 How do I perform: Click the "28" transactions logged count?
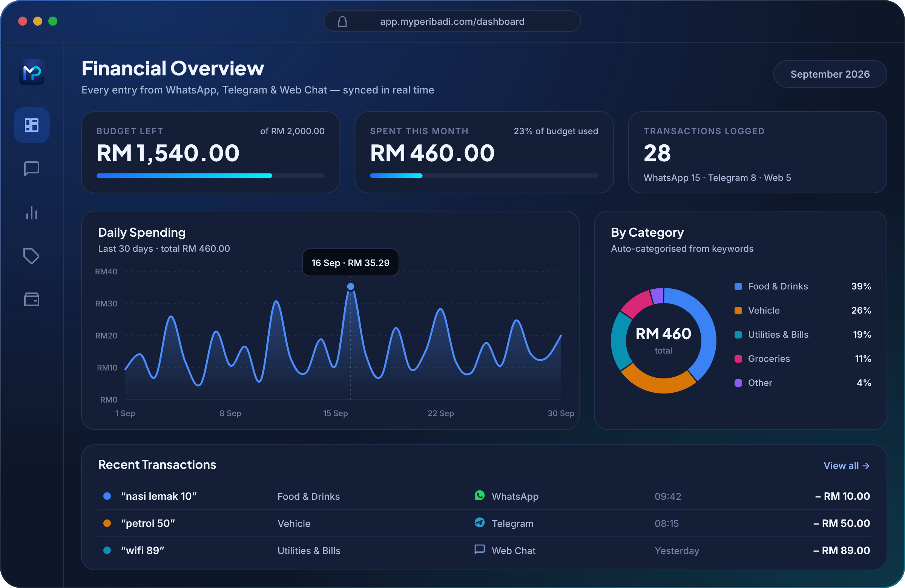coord(657,153)
